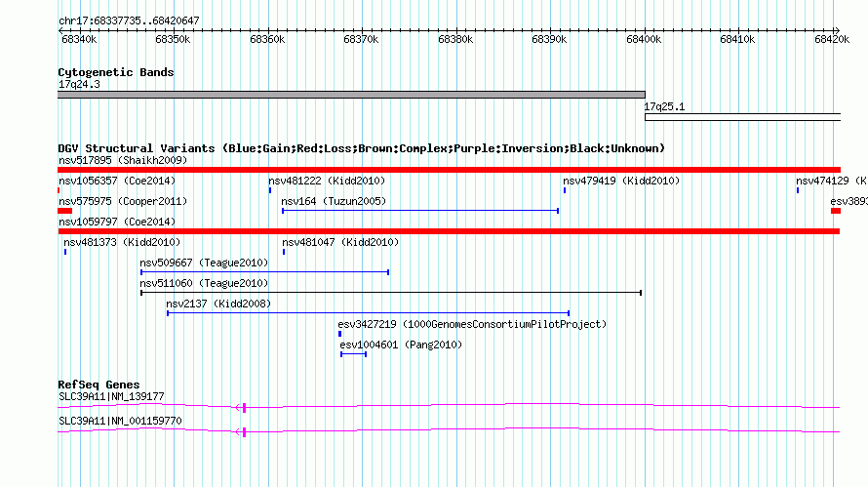Click the 68410k ruler tick label
The height and width of the screenshot is (487, 868).
coord(737,39)
